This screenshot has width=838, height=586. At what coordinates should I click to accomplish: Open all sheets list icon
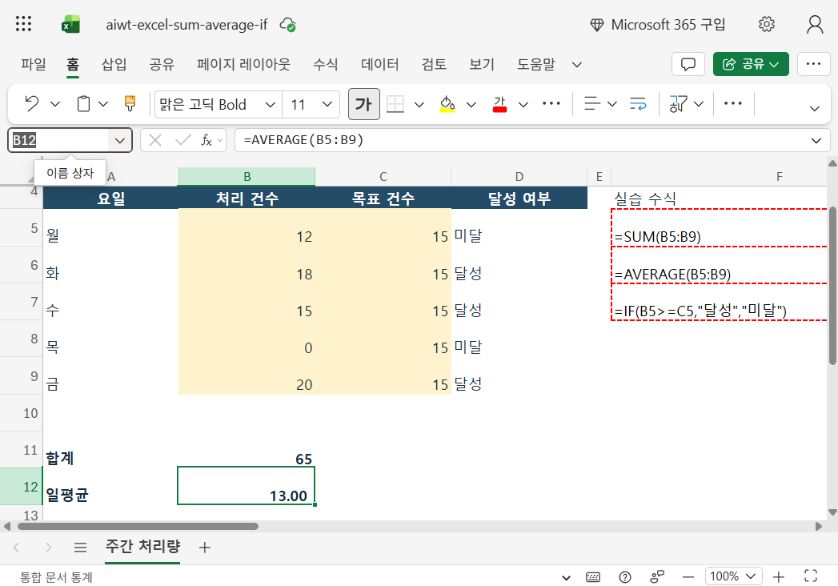click(x=80, y=547)
